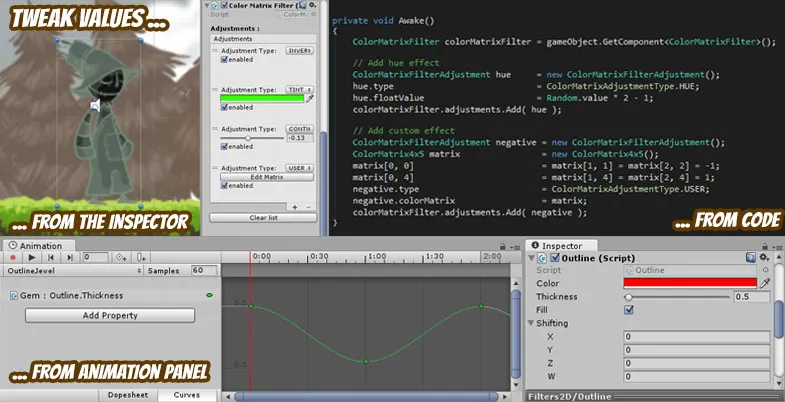Click the Add Event icon
Screen dimensions: 785x402
142,257
